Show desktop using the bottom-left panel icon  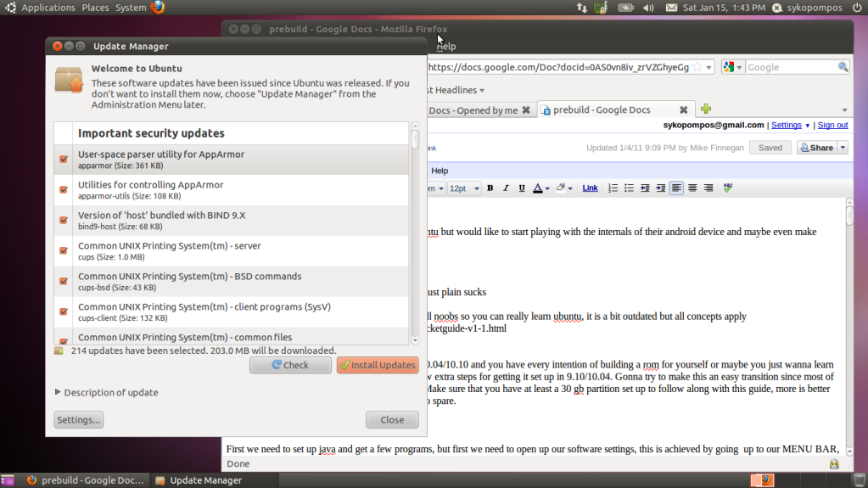pyautogui.click(x=7, y=480)
